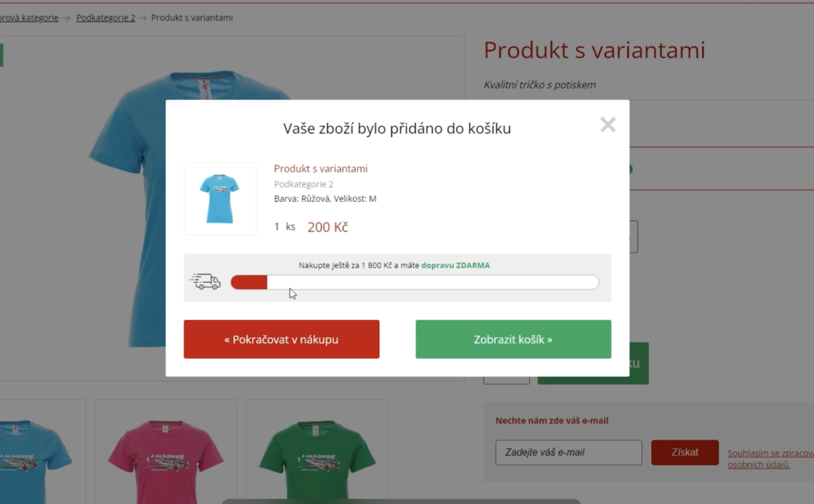Open the 'Produkt s variantami' link in popup

[x=321, y=169]
